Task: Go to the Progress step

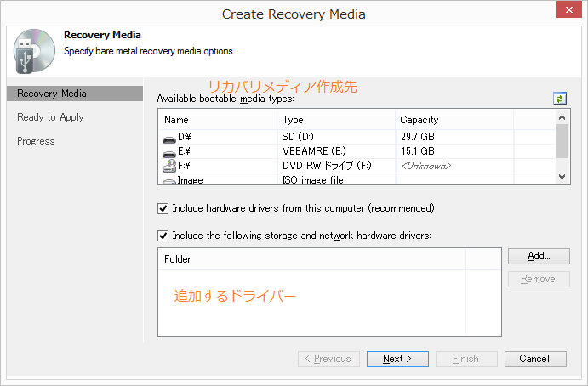Action: 36,141
